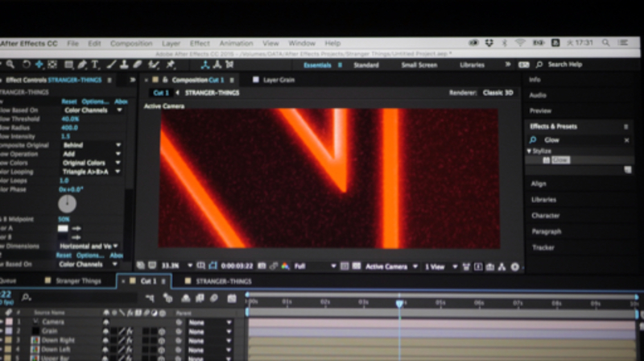Toggle visibility of the Camera layer
This screenshot has height=361, width=644.
[106, 322]
